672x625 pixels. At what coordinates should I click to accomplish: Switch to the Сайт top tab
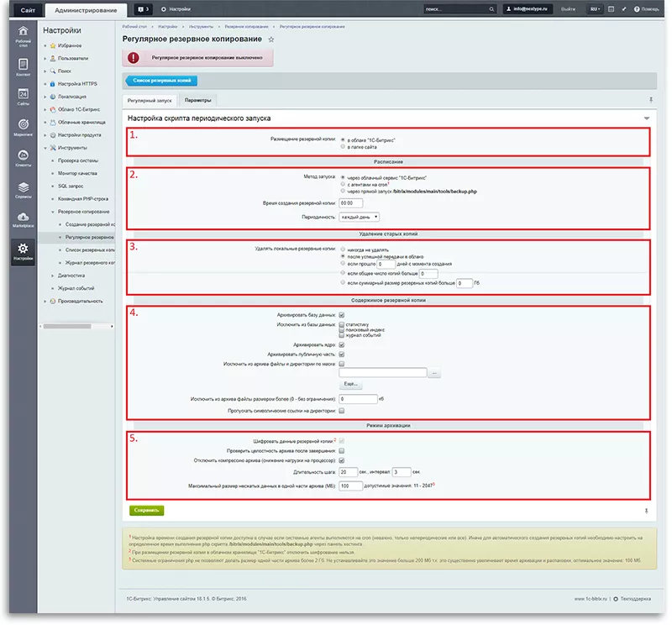[28, 10]
